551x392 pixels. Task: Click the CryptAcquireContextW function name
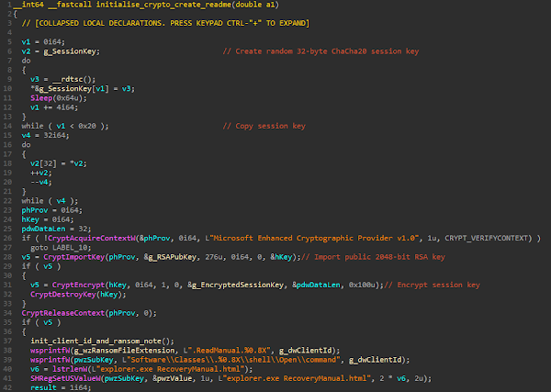pyautogui.click(x=91, y=238)
